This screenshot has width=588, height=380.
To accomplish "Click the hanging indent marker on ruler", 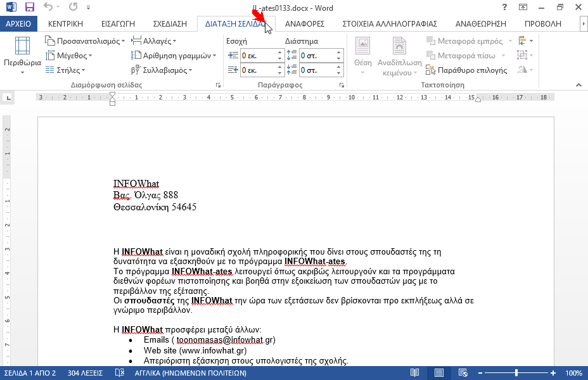I will [x=113, y=99].
